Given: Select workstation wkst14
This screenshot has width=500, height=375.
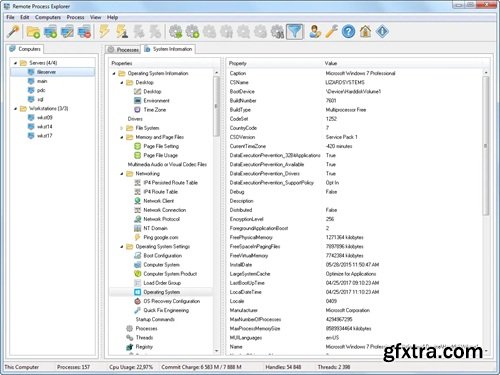Looking at the screenshot, I should (44, 127).
